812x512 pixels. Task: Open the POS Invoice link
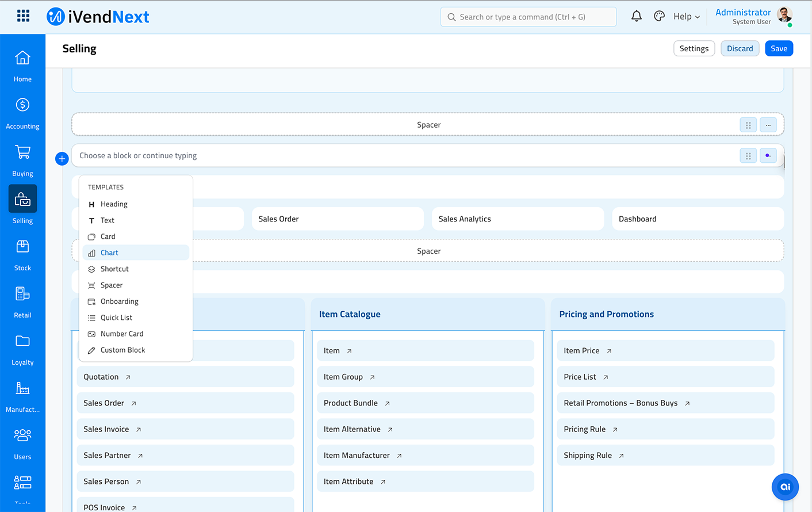coord(185,505)
